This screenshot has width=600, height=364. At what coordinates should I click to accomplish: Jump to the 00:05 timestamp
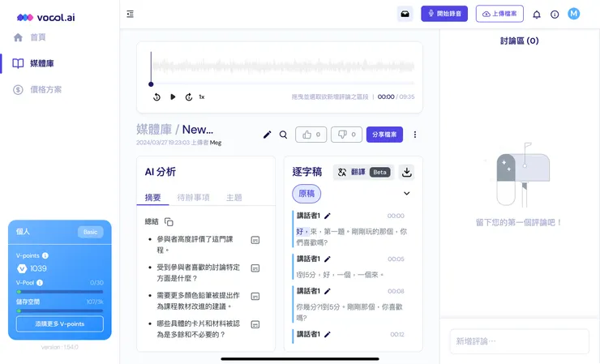(396, 259)
